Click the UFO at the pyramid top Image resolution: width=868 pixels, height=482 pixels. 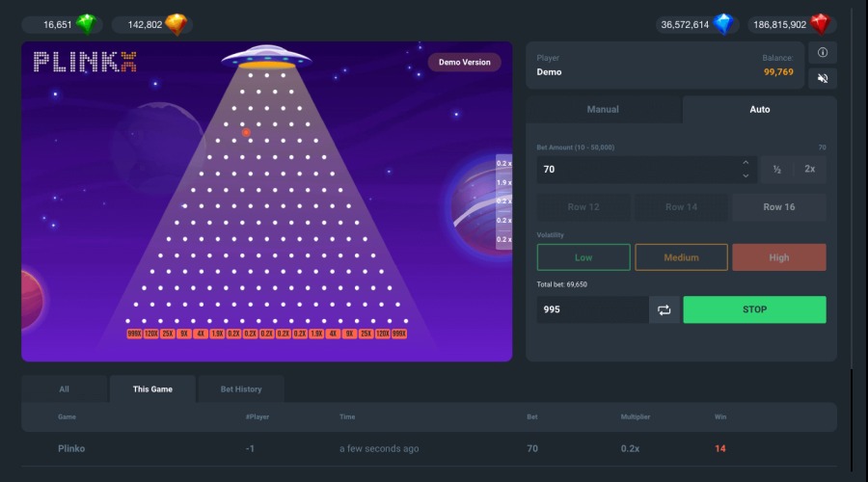(266, 58)
